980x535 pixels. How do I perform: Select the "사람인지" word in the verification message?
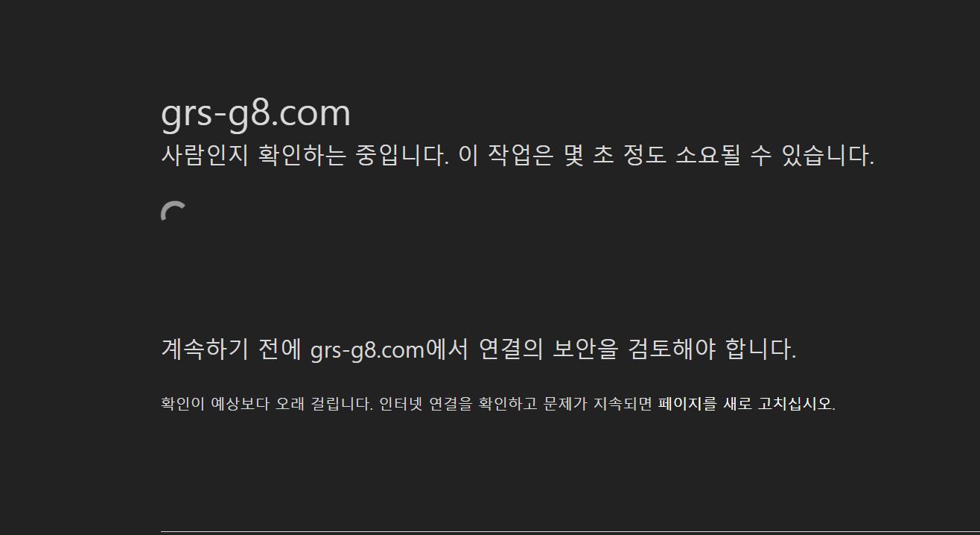[x=205, y=155]
